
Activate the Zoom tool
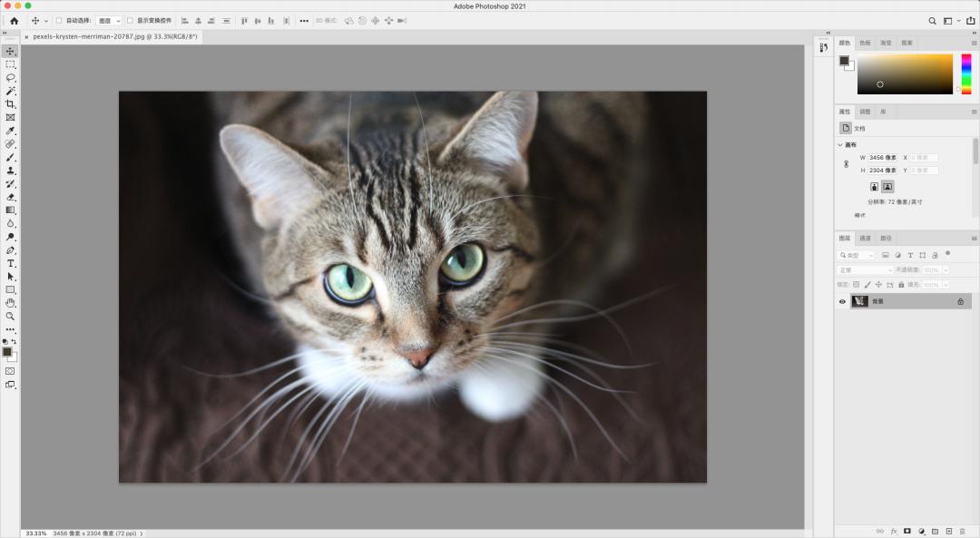[11, 316]
